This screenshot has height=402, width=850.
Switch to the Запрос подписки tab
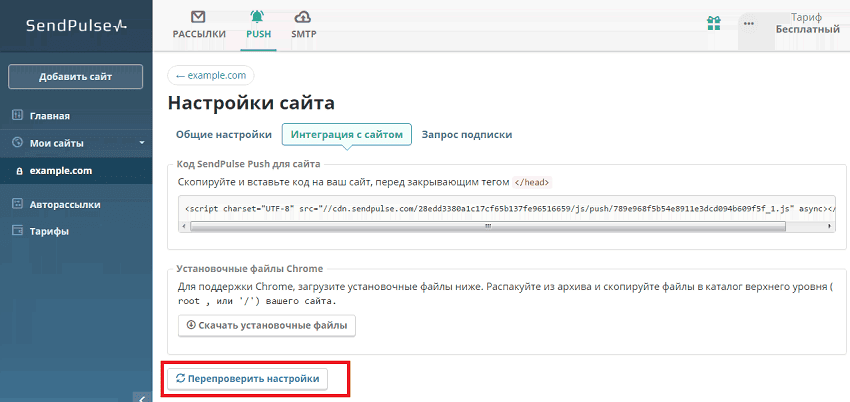point(466,134)
